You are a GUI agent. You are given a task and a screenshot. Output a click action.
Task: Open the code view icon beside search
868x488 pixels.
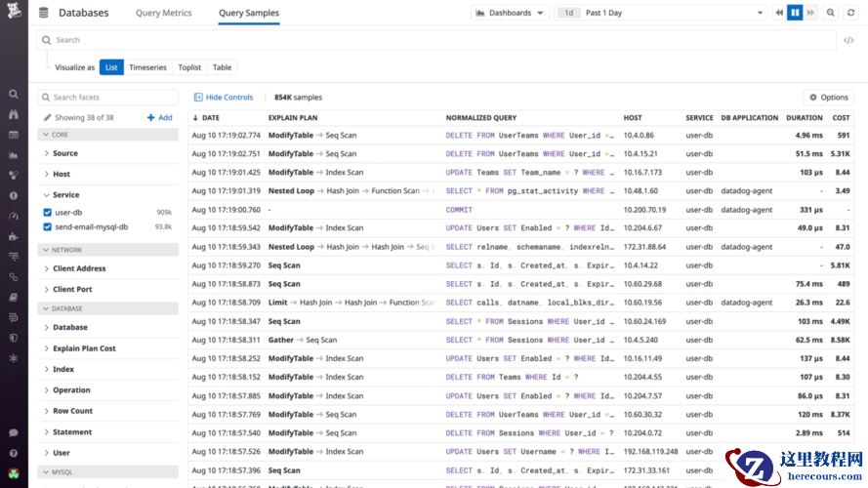click(x=848, y=40)
